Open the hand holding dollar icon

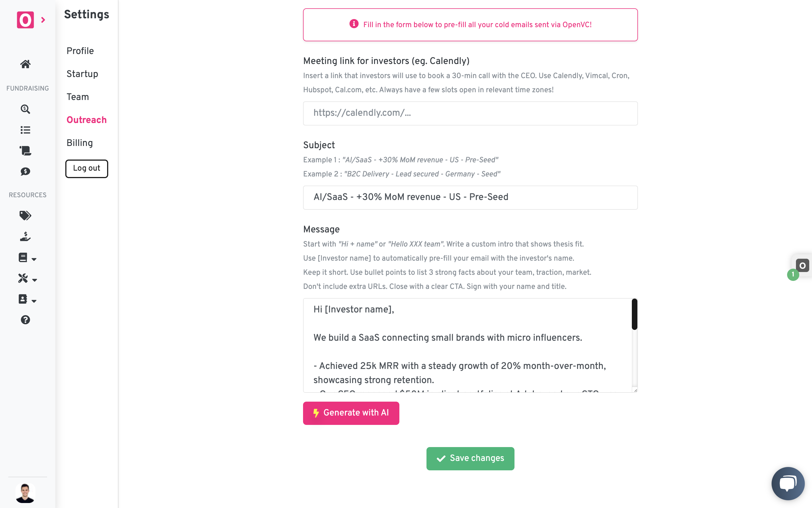point(25,237)
